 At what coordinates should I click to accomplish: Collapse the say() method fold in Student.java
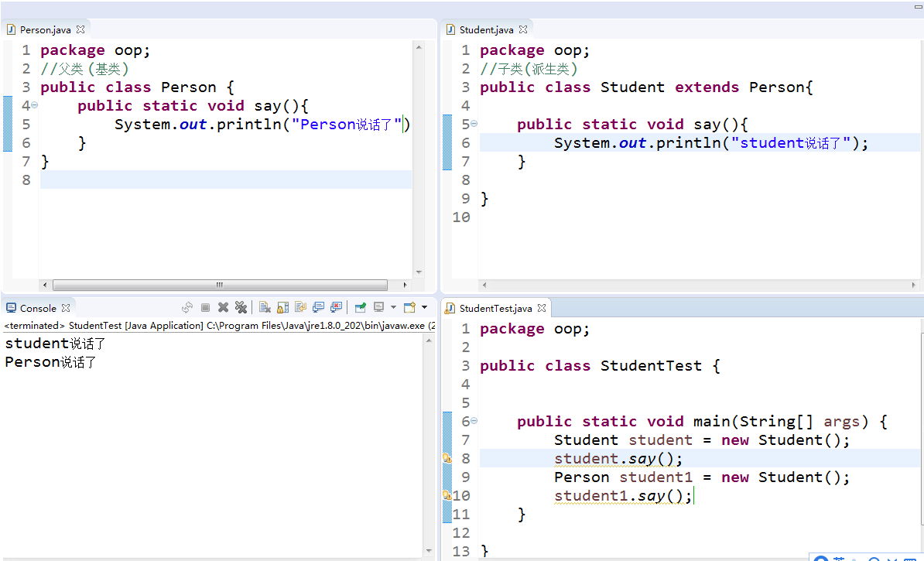[x=474, y=124]
